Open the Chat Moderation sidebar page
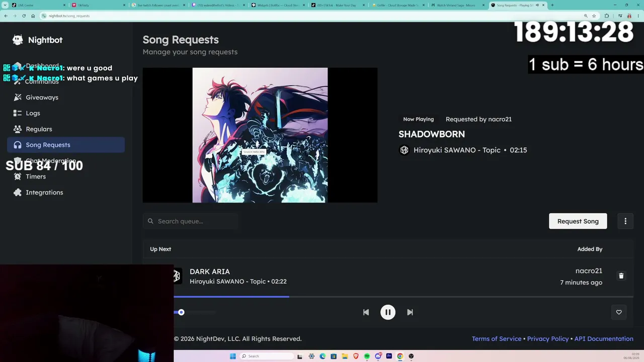Screen dimensions: 644x362 click(66, 161)
